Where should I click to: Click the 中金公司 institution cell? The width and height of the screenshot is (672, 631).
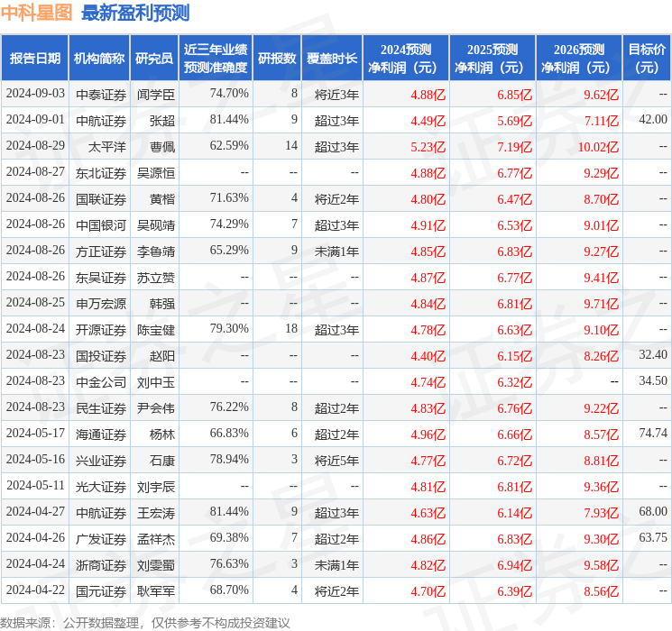tap(101, 381)
